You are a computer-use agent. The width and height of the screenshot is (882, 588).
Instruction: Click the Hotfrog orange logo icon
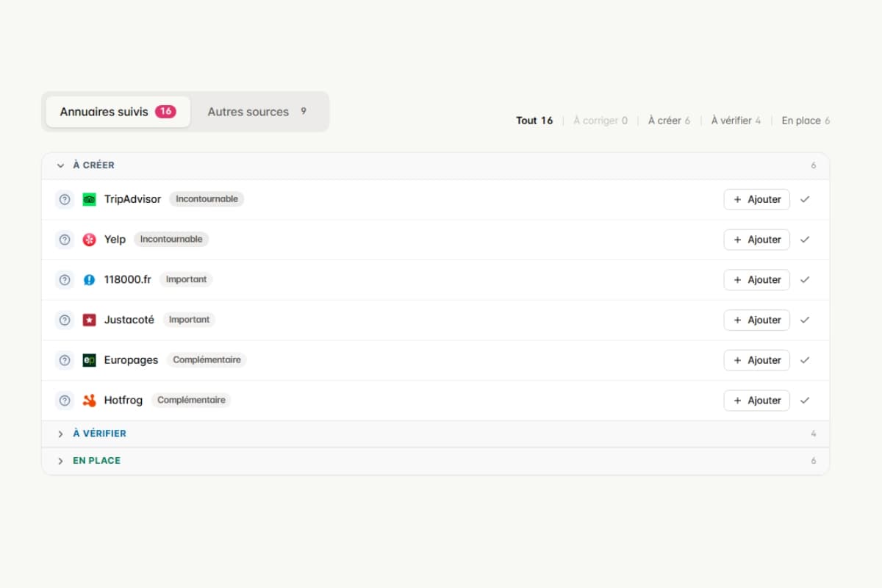(x=89, y=401)
